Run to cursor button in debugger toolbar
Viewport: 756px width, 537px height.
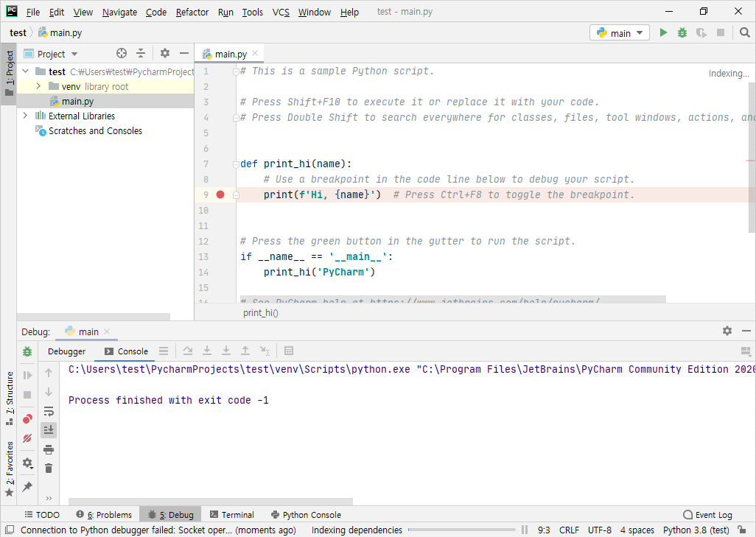tap(265, 351)
